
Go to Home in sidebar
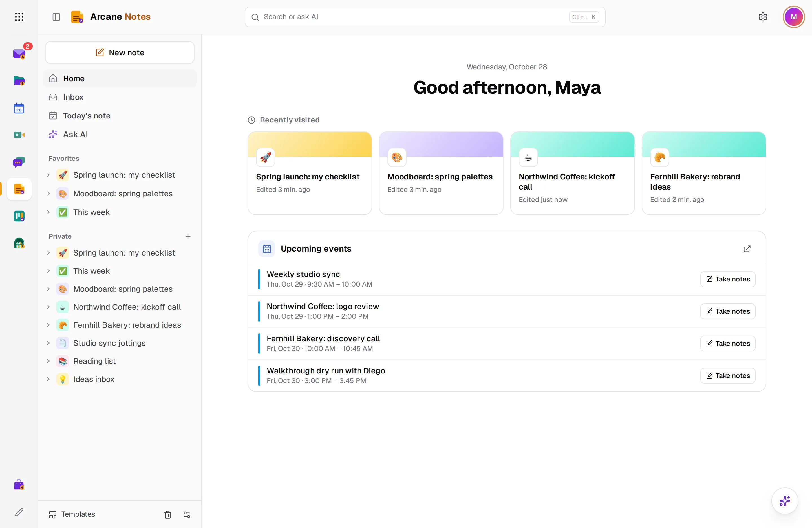[120, 78]
